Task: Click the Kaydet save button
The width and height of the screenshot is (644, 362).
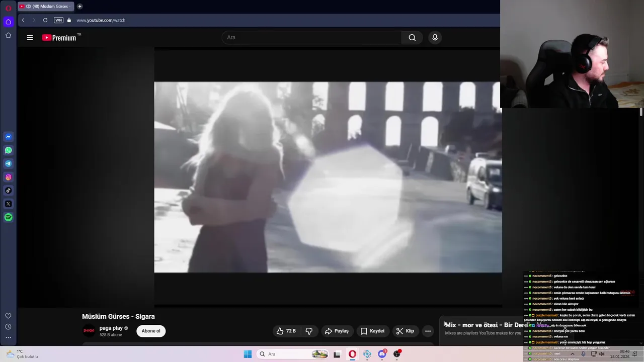Action: 373,331
